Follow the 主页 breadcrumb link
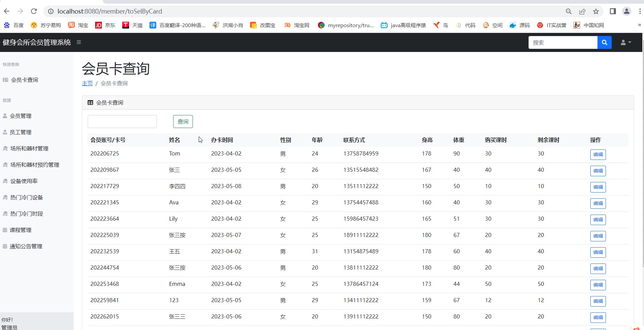 tap(87, 83)
